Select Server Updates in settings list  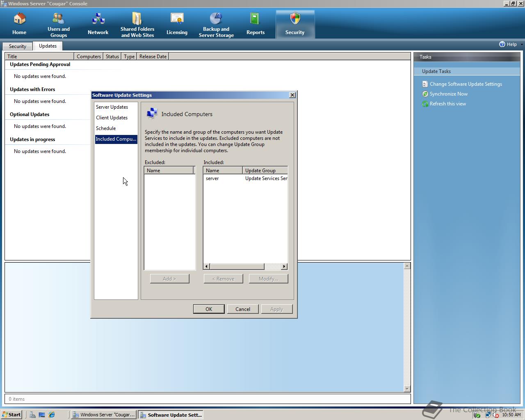pyautogui.click(x=116, y=107)
